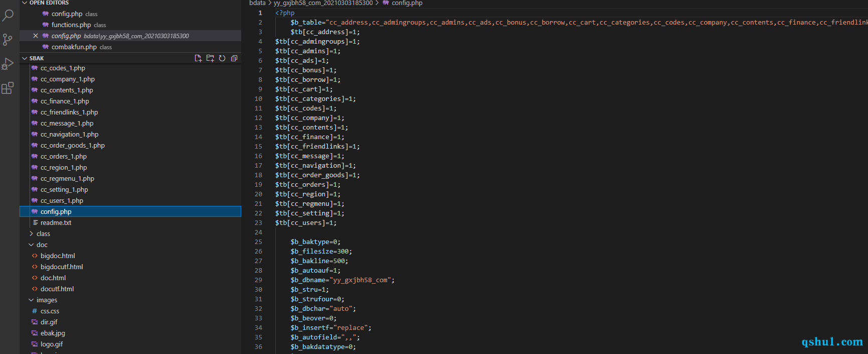Viewport: 868px width, 354px height.
Task: Refresh the SBAK explorer
Action: [x=222, y=58]
